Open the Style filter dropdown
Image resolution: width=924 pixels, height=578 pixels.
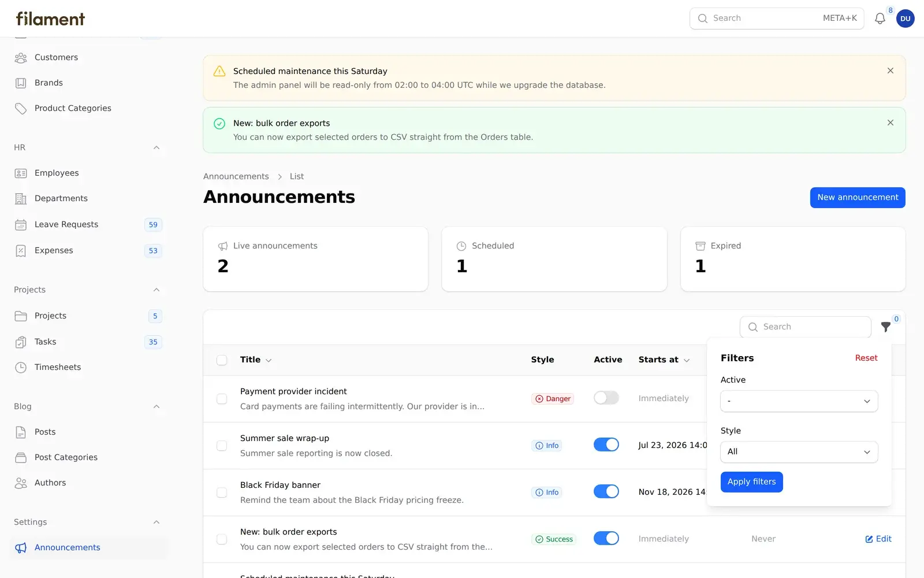click(799, 452)
